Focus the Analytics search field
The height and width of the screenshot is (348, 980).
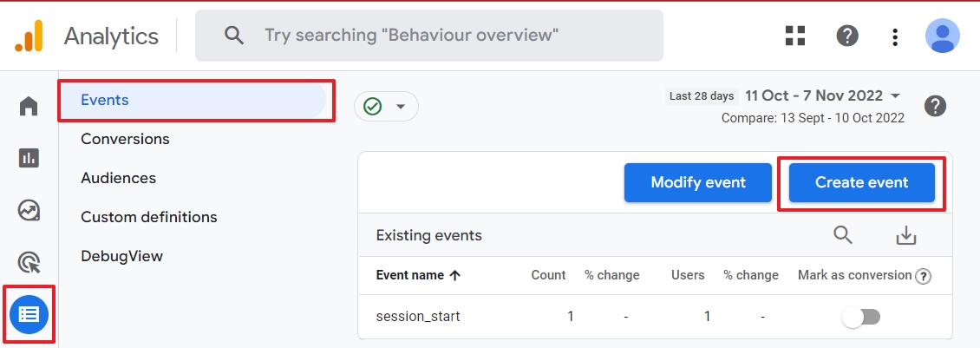click(428, 36)
